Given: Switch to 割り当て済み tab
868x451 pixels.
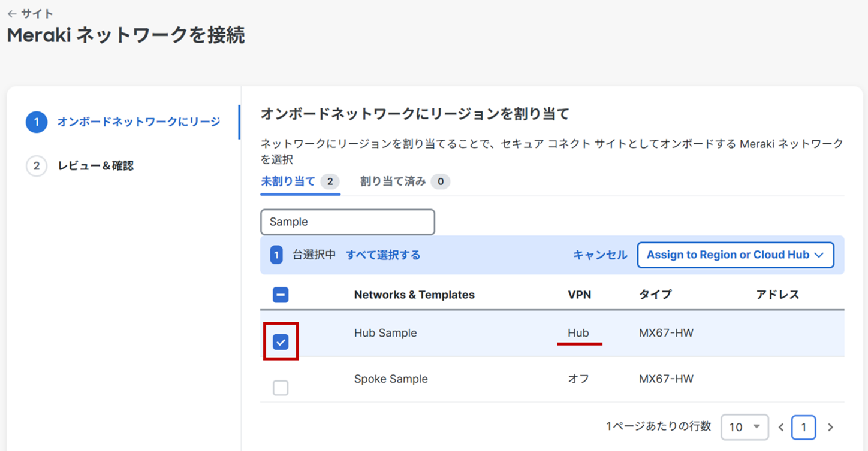Looking at the screenshot, I should pos(393,181).
